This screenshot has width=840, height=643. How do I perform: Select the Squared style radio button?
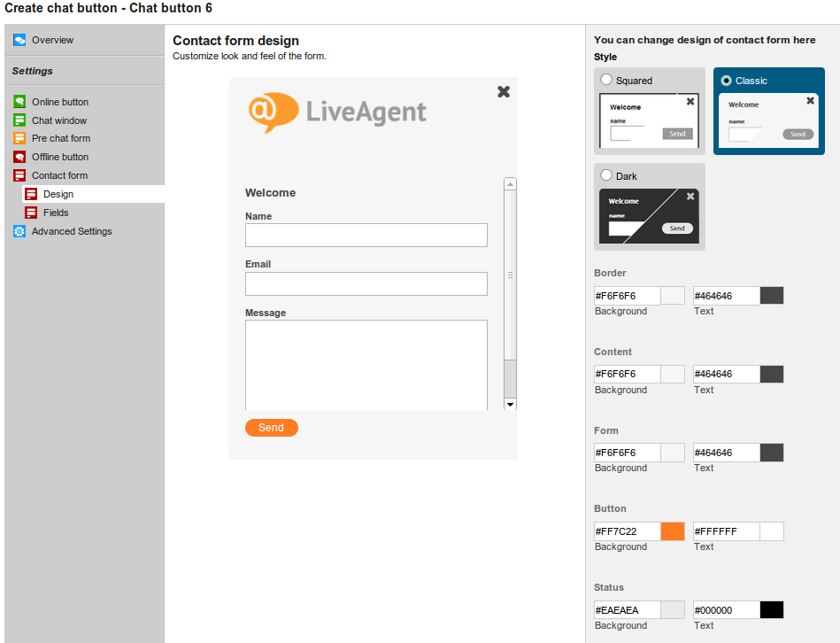[606, 80]
